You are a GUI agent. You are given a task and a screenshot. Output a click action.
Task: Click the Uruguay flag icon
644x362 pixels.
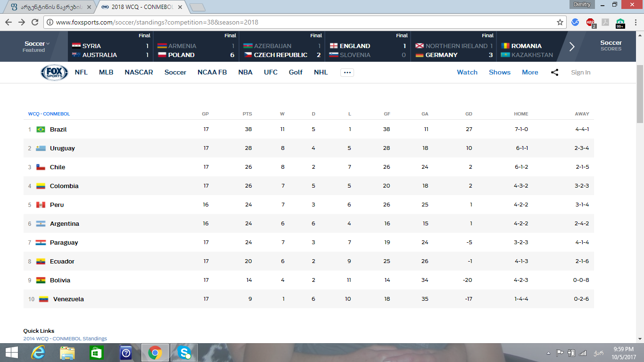[41, 148]
